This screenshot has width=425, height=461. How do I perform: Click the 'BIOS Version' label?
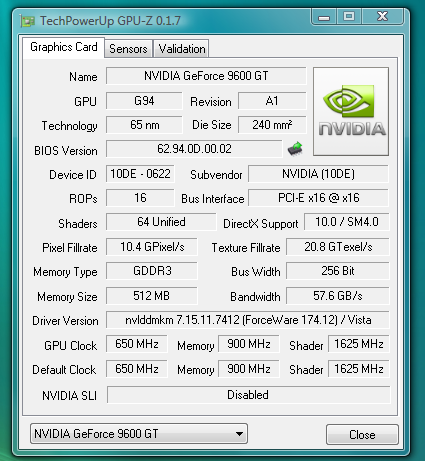[x=66, y=151]
